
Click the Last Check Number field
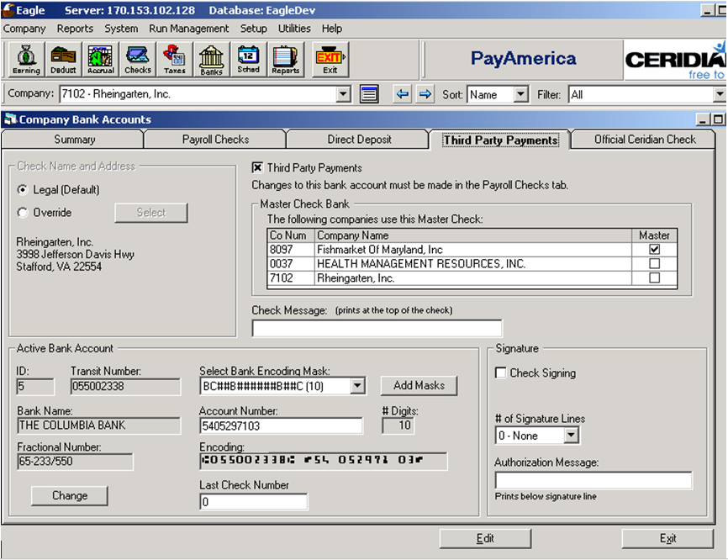(254, 502)
